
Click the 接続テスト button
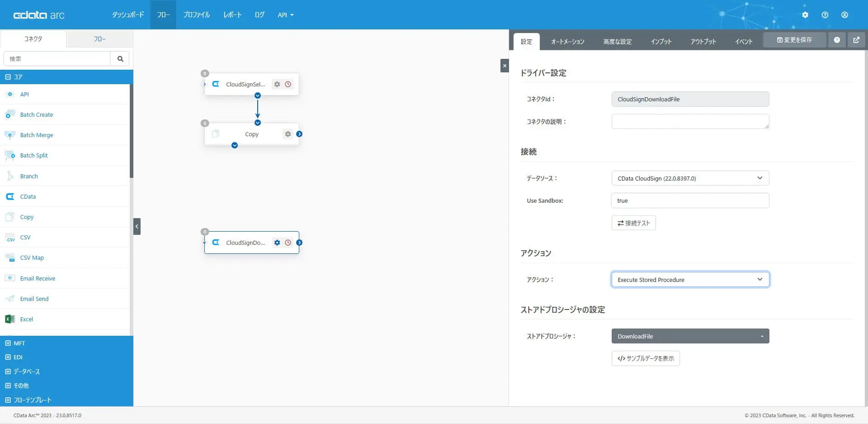(633, 223)
